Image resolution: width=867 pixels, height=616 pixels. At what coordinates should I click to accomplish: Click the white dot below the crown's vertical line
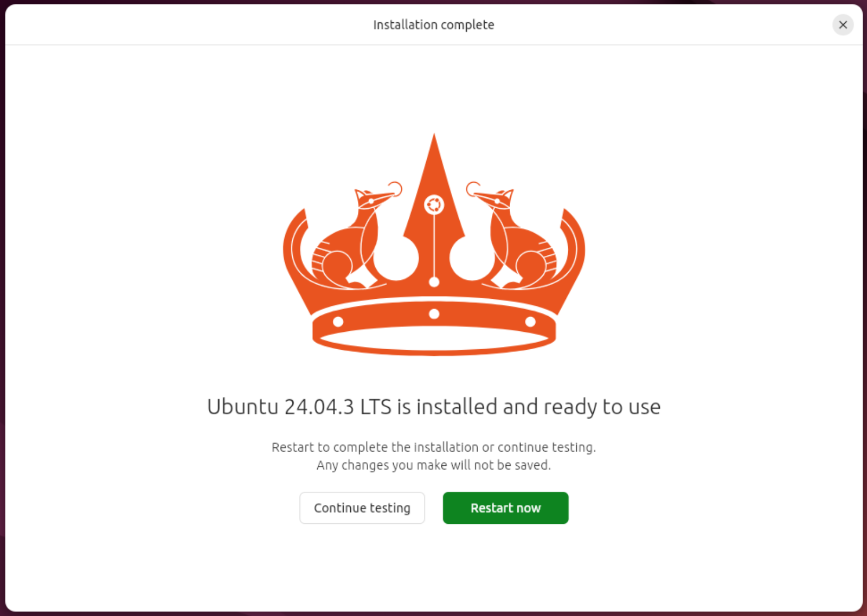pyautogui.click(x=434, y=282)
